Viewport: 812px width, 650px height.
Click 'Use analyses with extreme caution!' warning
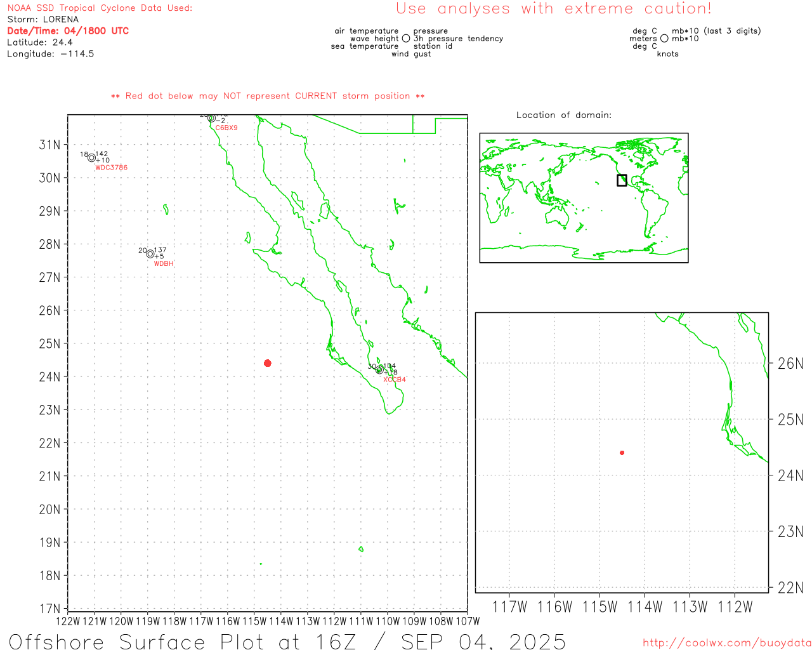coord(554,9)
